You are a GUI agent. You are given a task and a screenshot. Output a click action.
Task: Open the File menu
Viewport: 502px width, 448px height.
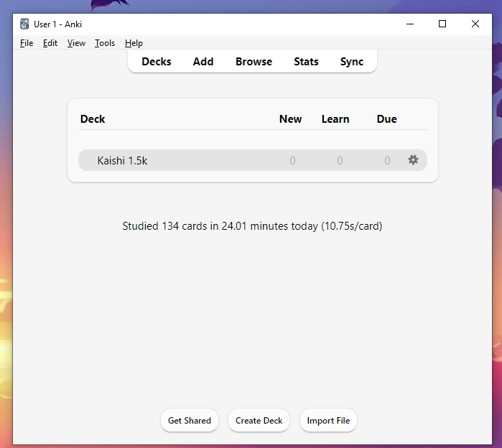point(27,43)
